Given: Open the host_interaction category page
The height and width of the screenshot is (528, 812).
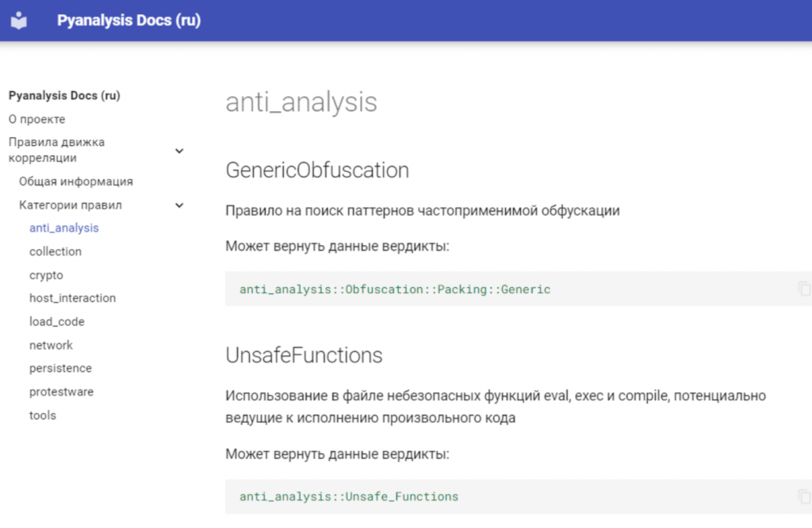Looking at the screenshot, I should [x=72, y=298].
